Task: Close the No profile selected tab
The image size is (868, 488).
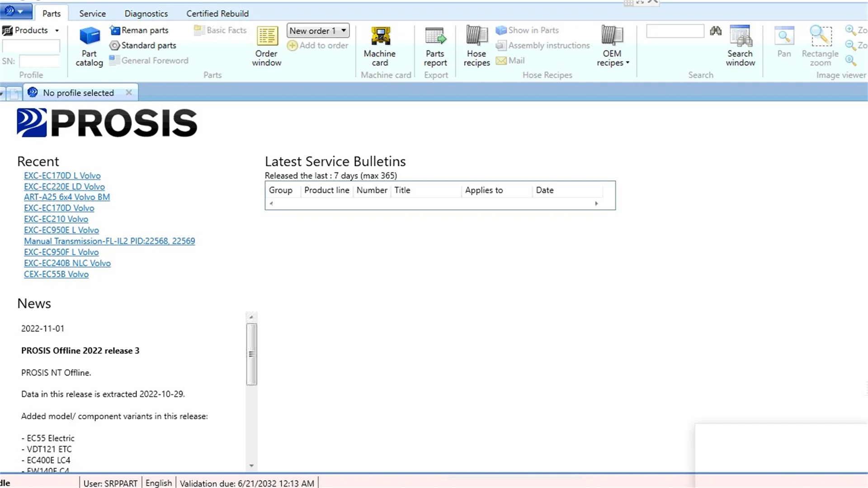Action: pyautogui.click(x=129, y=93)
